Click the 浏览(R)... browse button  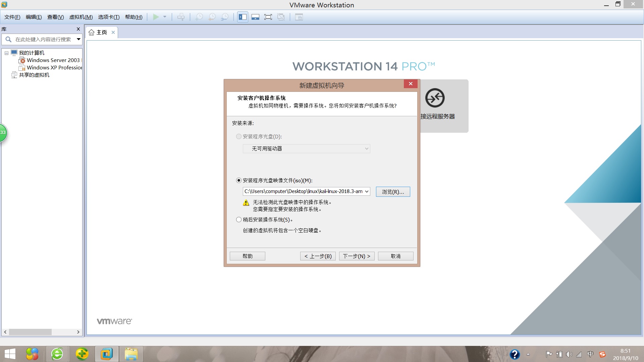[x=393, y=192]
